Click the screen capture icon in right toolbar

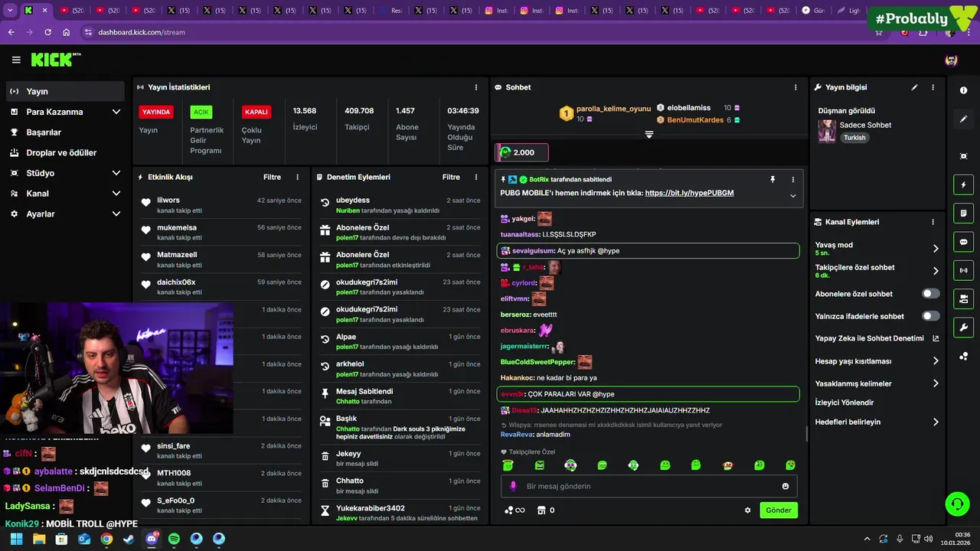[x=963, y=156]
